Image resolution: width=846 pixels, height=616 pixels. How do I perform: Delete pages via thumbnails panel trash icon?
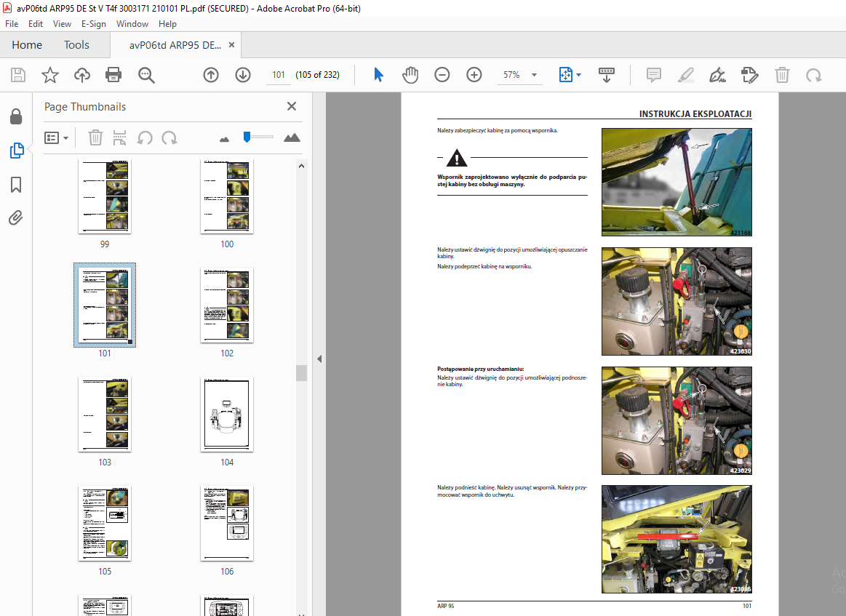[95, 138]
